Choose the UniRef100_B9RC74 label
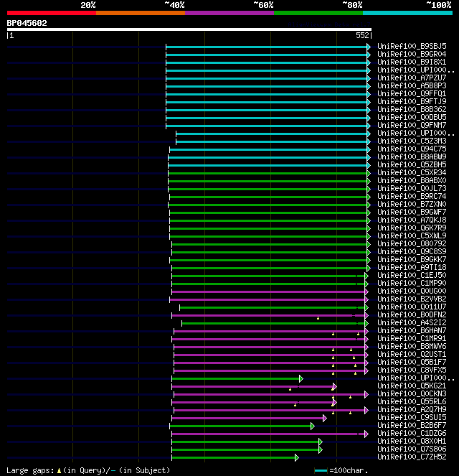The height and width of the screenshot is (476, 459). pyautogui.click(x=412, y=196)
